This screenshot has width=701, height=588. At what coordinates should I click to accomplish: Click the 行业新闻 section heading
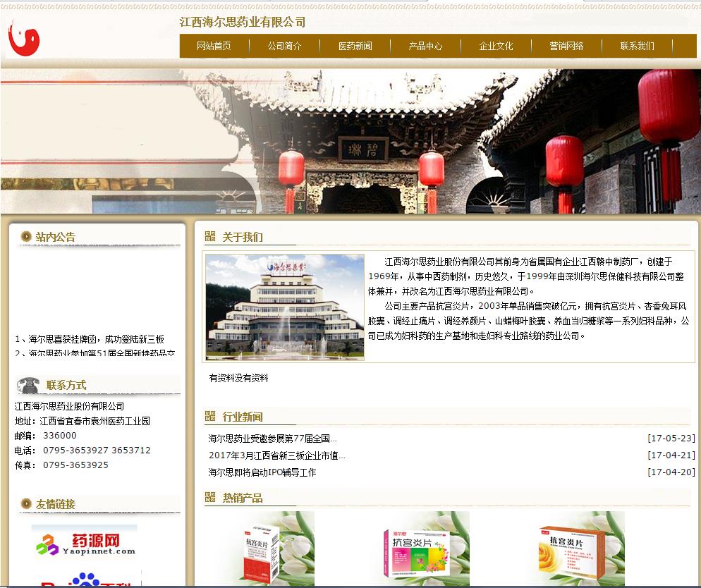tap(243, 417)
